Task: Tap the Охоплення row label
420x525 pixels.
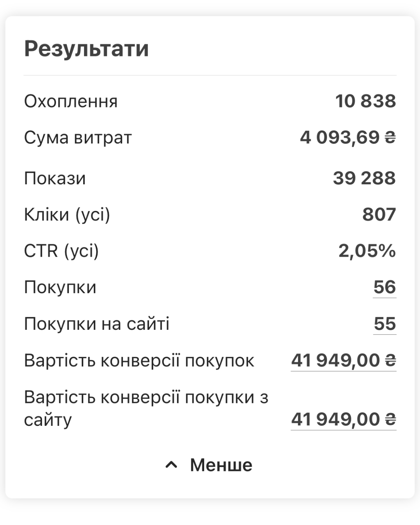Action: (x=71, y=101)
